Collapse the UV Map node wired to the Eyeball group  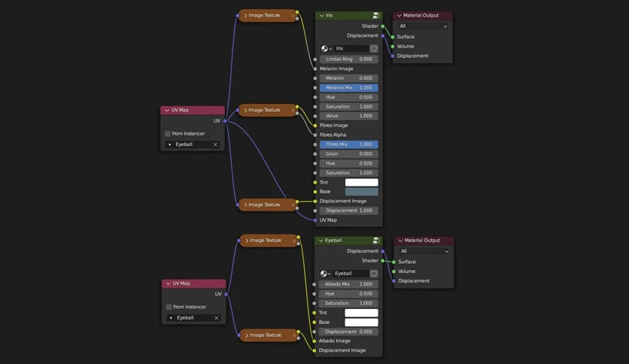point(169,284)
